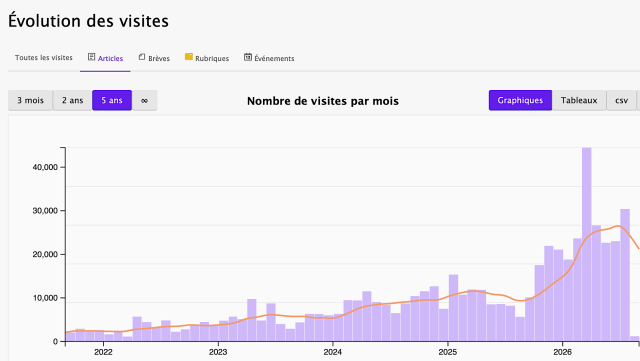Image resolution: width=640 pixels, height=361 pixels.
Task: Select the 3 mois period
Action: tap(31, 100)
